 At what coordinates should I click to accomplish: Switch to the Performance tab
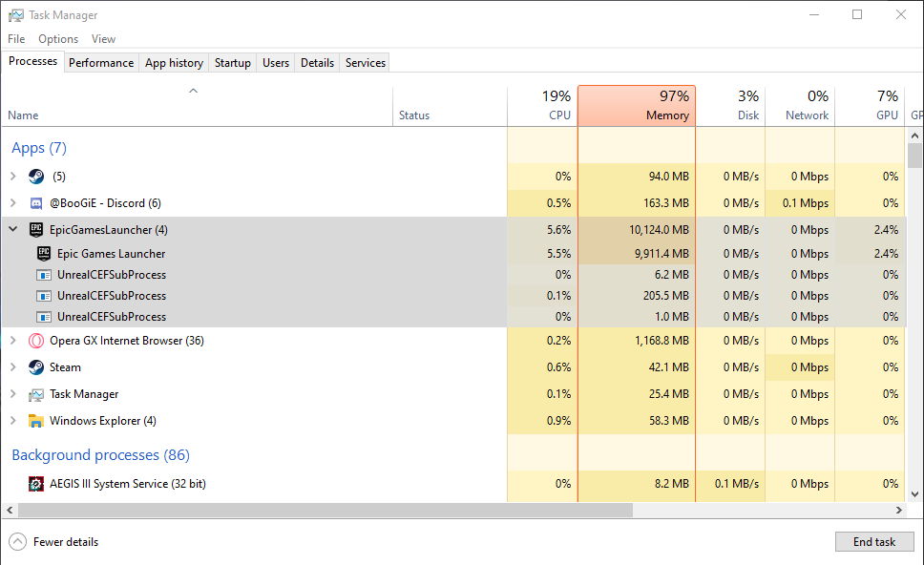(101, 63)
